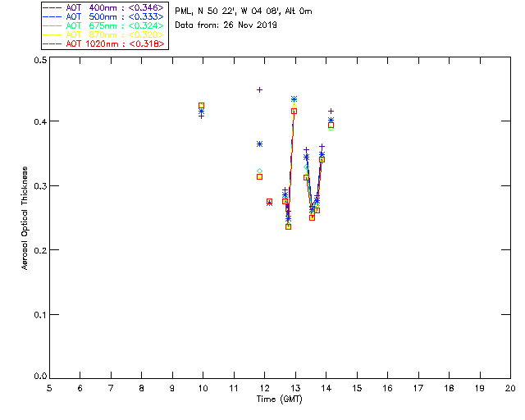Click the x-axis label 8
This screenshot has height=420, width=525.
[x=141, y=388]
